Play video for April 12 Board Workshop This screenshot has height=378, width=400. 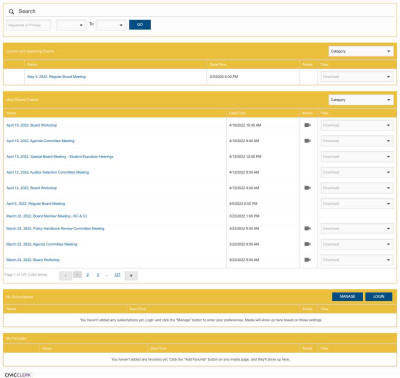click(307, 188)
